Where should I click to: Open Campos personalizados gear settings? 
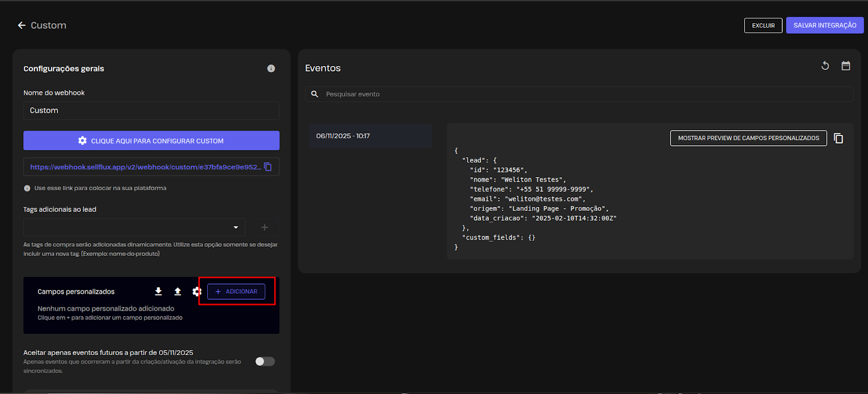(x=196, y=292)
